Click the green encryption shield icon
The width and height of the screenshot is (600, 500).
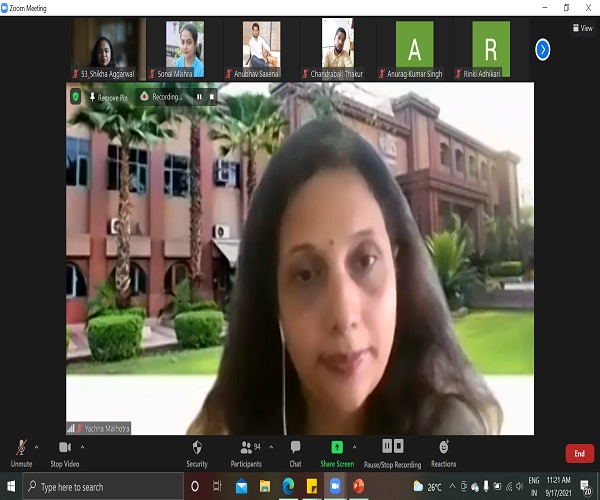click(76, 97)
